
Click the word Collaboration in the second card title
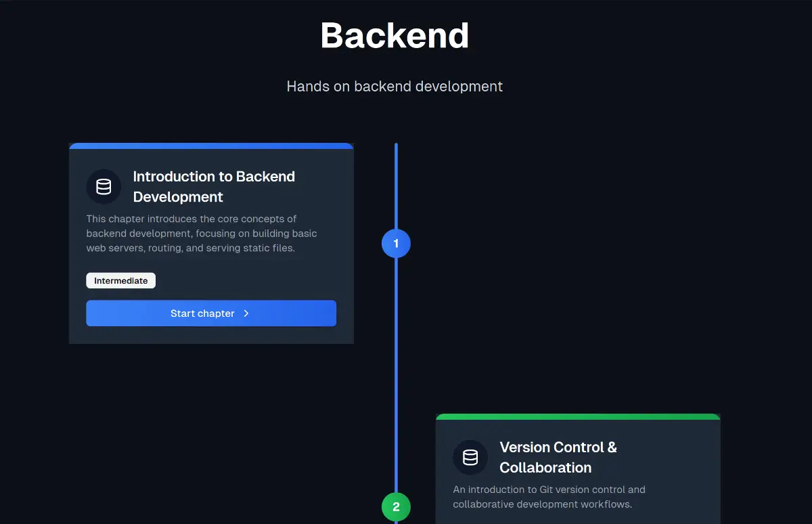pyautogui.click(x=545, y=468)
